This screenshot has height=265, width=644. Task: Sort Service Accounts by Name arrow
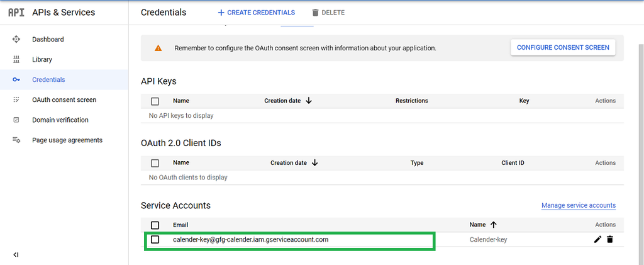(x=494, y=225)
